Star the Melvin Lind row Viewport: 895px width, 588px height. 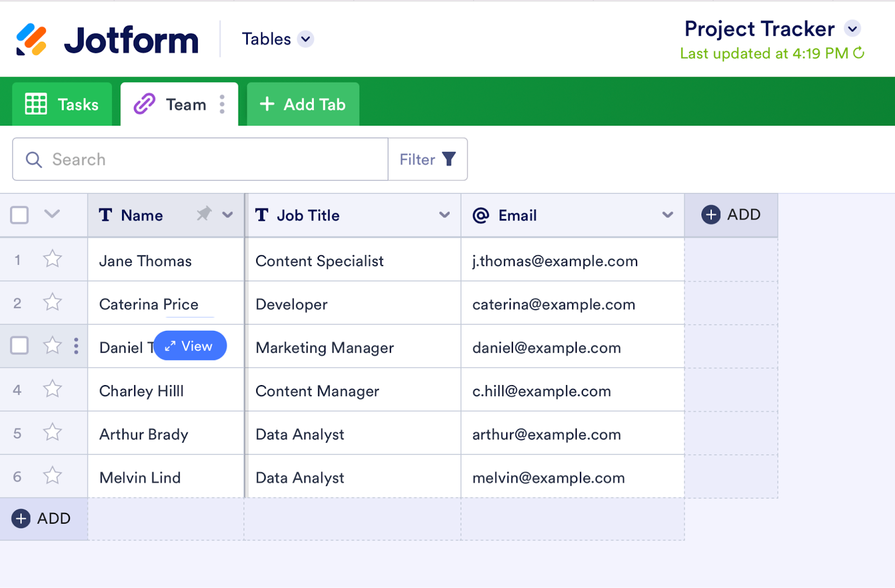click(x=53, y=476)
